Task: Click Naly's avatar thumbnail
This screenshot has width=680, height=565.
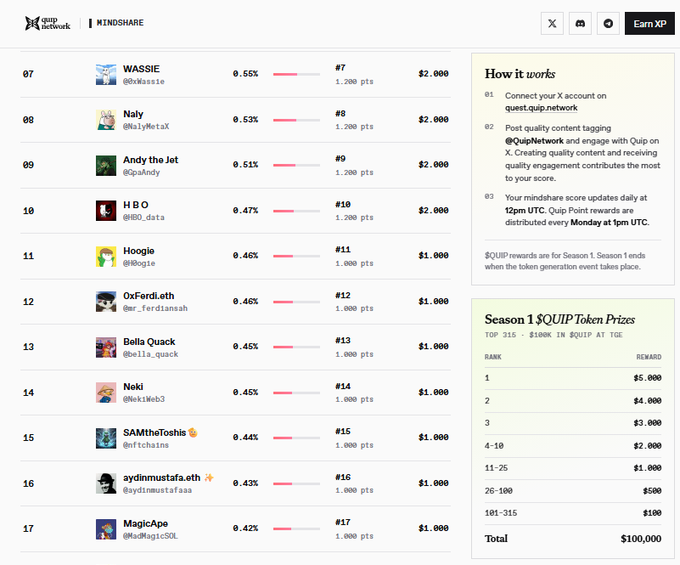Action: click(x=106, y=120)
